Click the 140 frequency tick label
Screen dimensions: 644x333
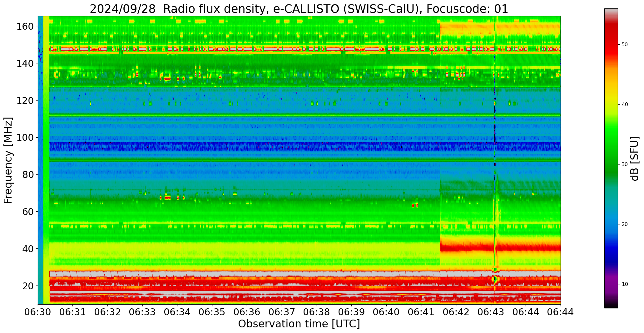click(25, 63)
